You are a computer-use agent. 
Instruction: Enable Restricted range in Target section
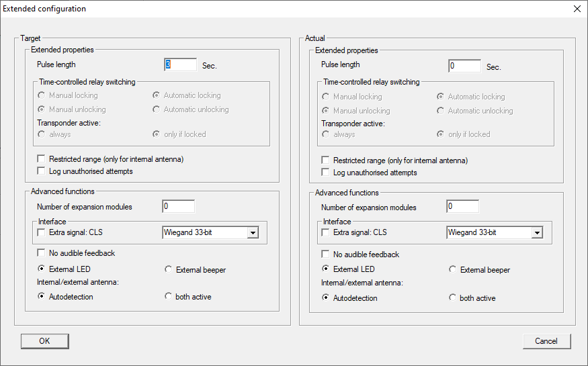(42, 159)
